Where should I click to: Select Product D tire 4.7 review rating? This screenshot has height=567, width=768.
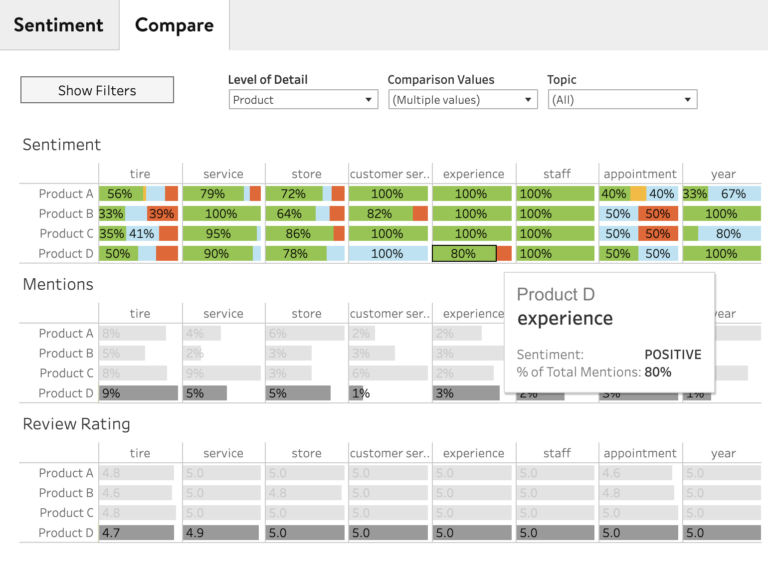136,533
